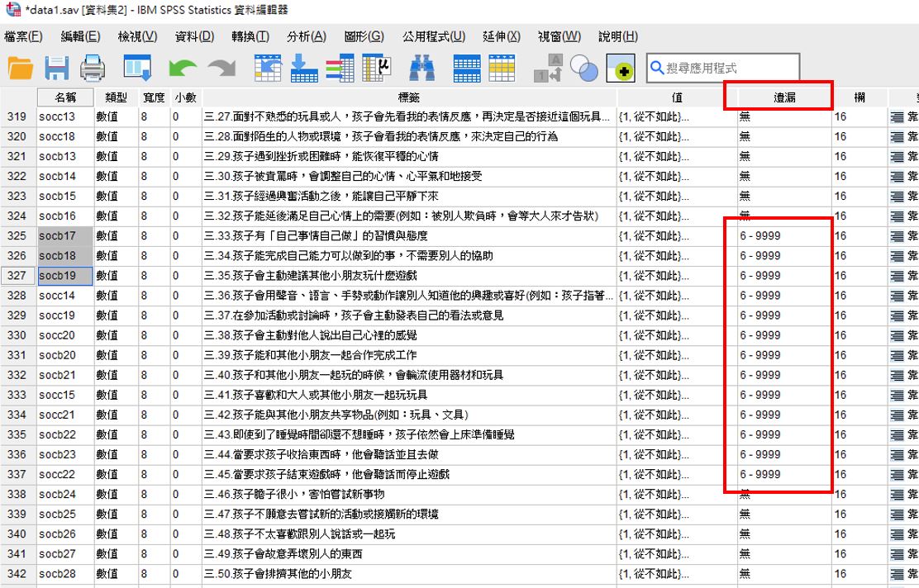Click the socb17 variable name cell
Image resolution: width=919 pixels, height=588 pixels.
(x=64, y=236)
